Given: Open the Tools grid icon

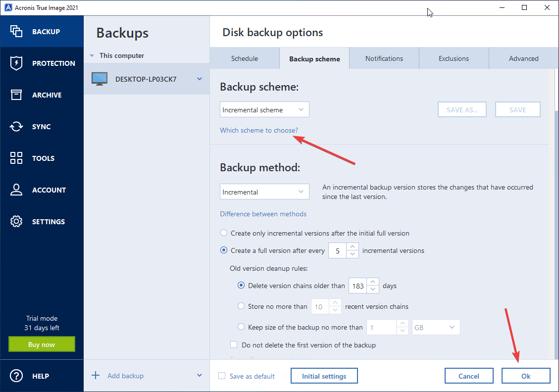Looking at the screenshot, I should click(16, 158).
